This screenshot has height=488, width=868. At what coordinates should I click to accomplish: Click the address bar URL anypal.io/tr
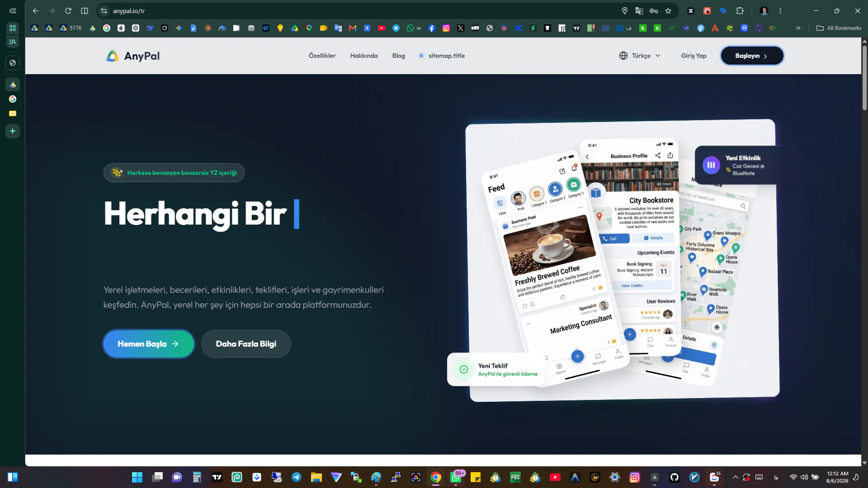point(129,11)
